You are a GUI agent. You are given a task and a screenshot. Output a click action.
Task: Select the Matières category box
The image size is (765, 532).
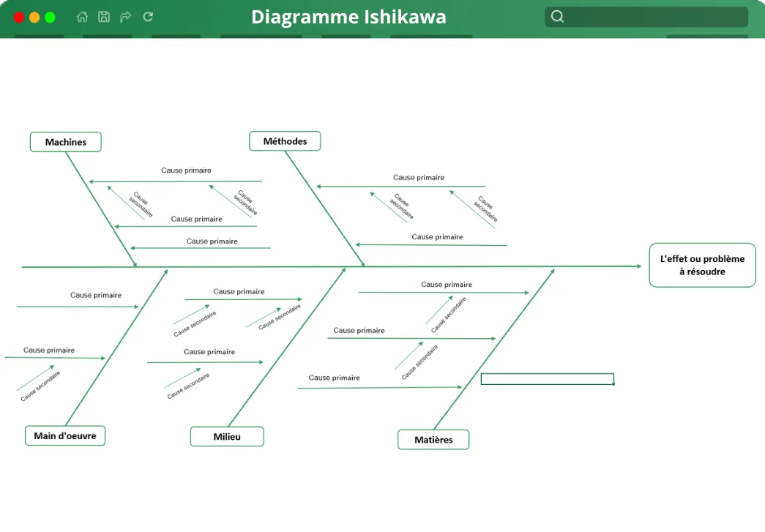point(433,439)
